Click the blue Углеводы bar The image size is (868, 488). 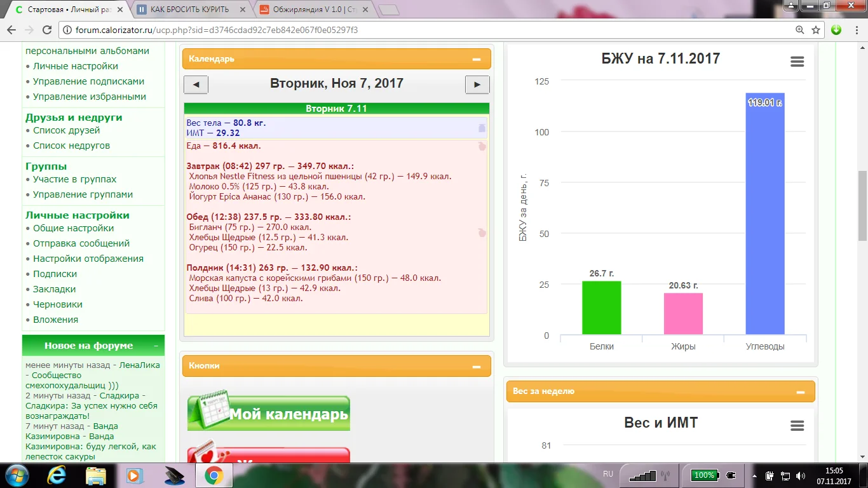pyautogui.click(x=765, y=213)
